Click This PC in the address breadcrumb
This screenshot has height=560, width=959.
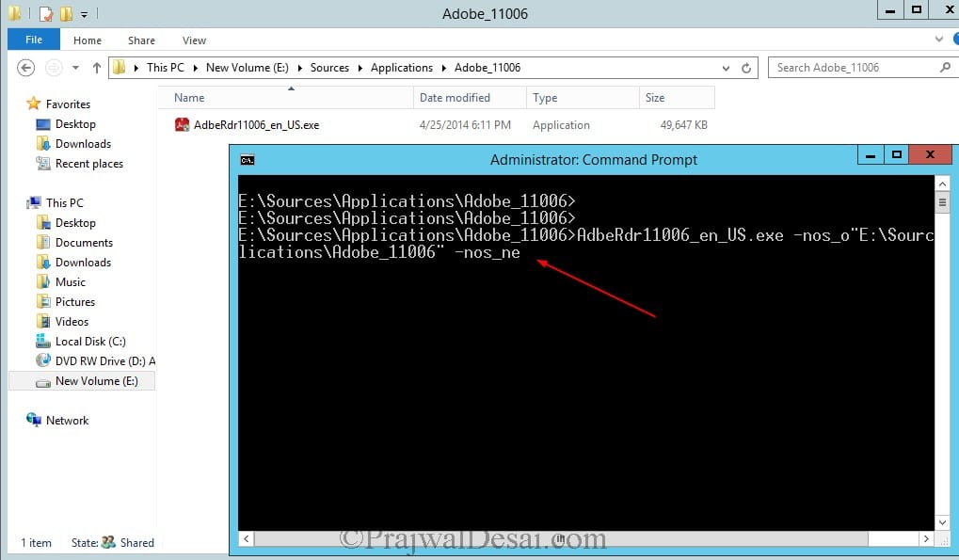(x=165, y=67)
